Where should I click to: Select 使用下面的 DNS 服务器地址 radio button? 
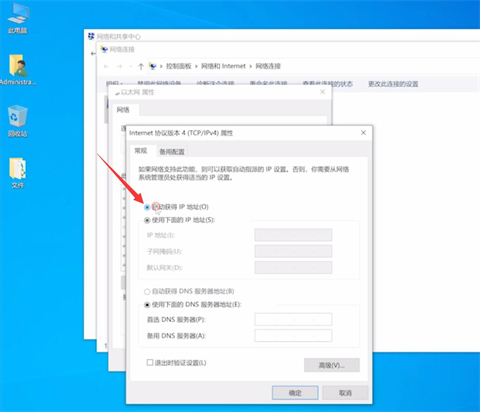pos(147,305)
